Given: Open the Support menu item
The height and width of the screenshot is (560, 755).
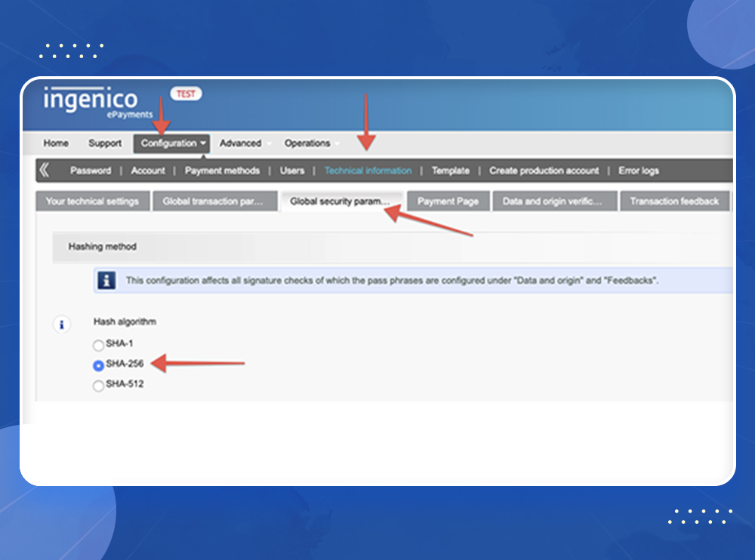Looking at the screenshot, I should (x=105, y=143).
